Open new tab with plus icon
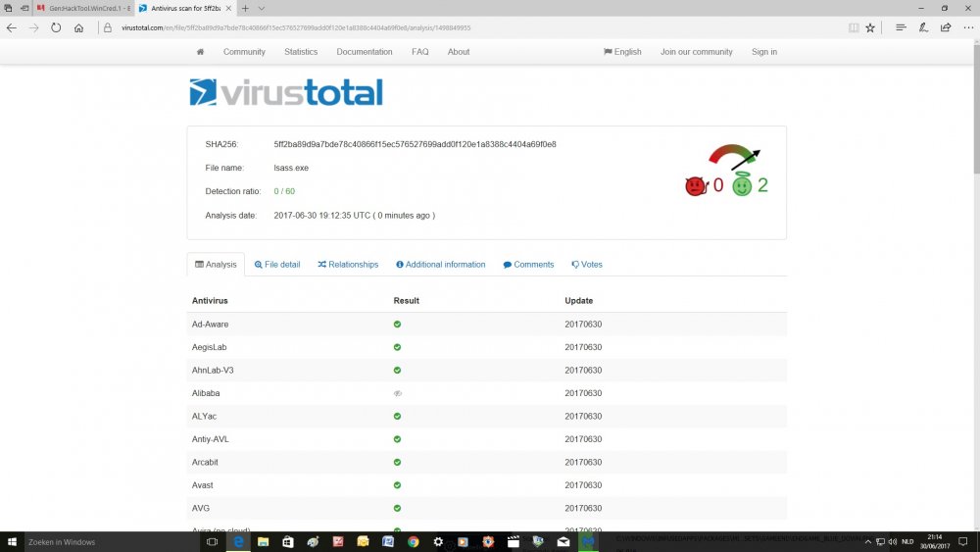Screen dimensions: 980x552 pyautogui.click(x=245, y=8)
